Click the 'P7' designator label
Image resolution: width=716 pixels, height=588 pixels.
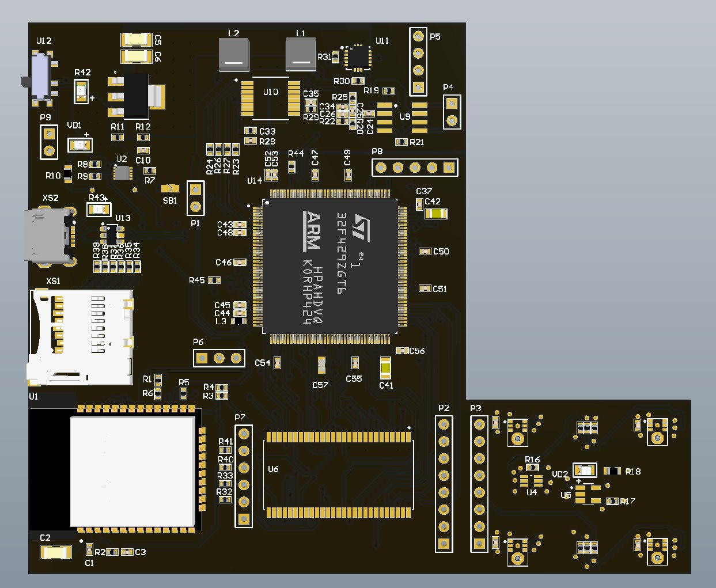(x=240, y=418)
